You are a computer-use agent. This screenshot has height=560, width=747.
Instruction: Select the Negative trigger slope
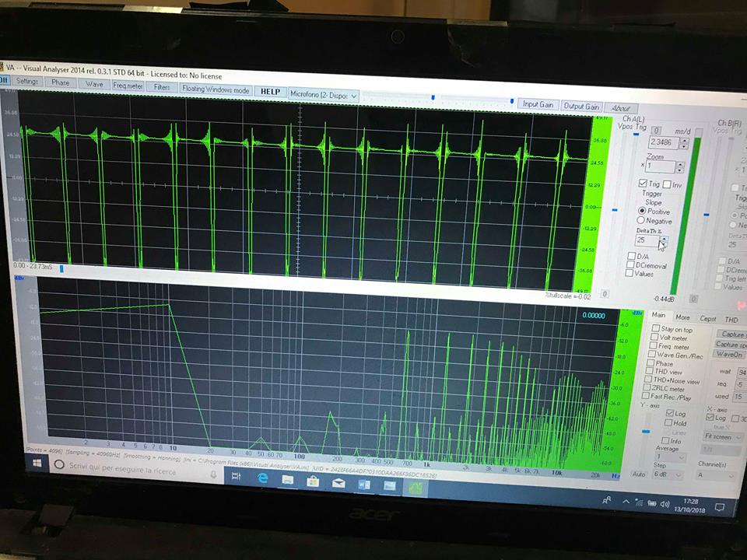click(x=640, y=220)
